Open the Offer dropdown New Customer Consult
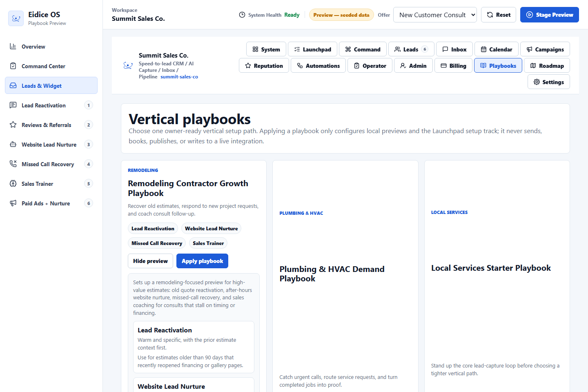The image size is (588, 392). pos(435,15)
